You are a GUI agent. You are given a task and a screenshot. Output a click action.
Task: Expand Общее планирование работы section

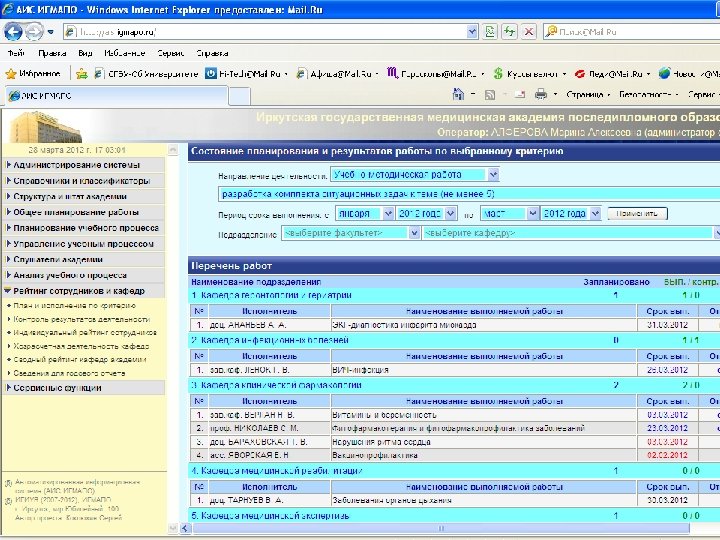click(x=84, y=212)
